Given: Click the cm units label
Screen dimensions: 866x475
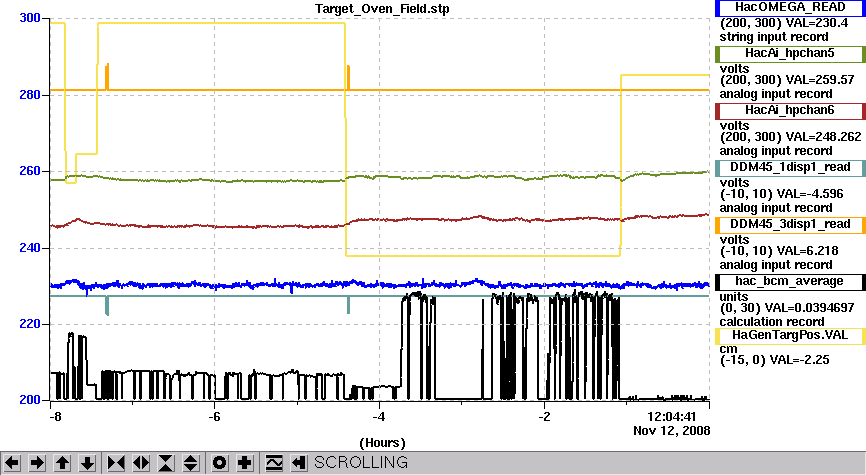Looking at the screenshot, I should pyautogui.click(x=728, y=349).
